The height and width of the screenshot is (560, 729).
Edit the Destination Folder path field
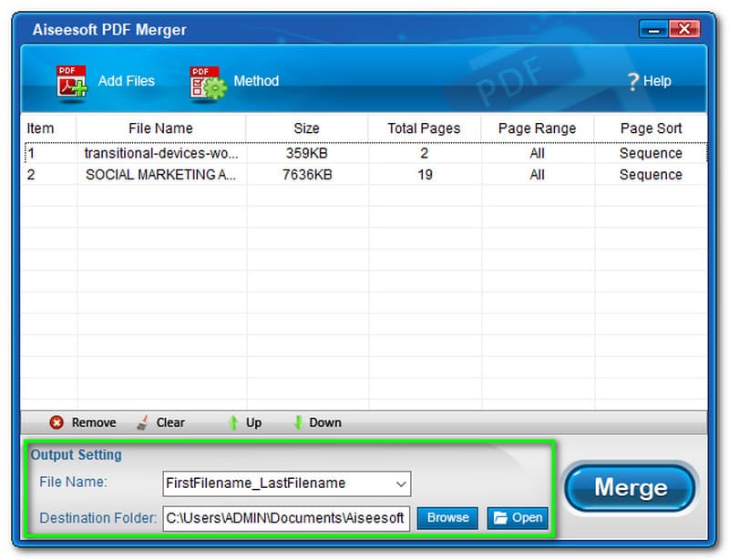(285, 518)
